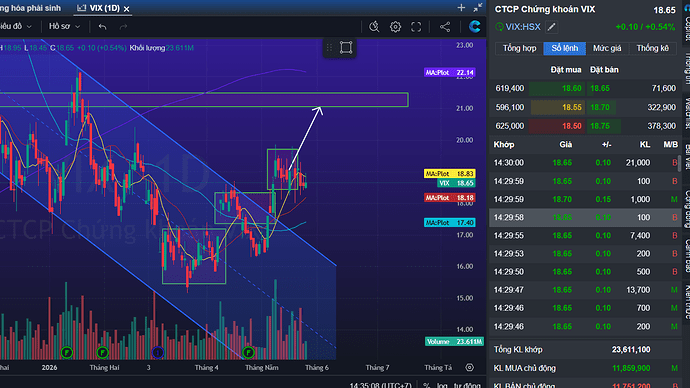Click the F event marker under Tháng Năm
690x388 pixels.
[x=248, y=352]
